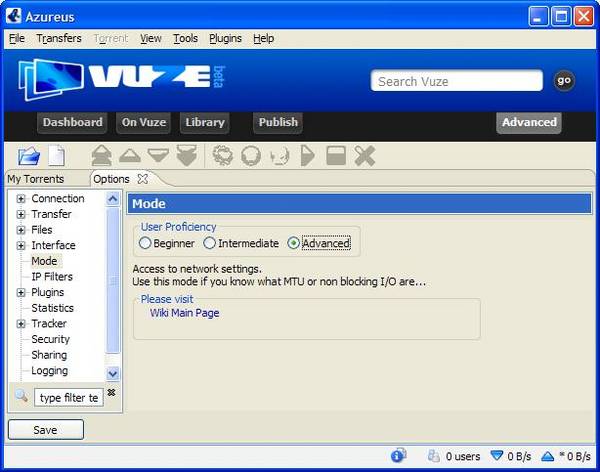Open the Plugins menu

pyautogui.click(x=225, y=38)
